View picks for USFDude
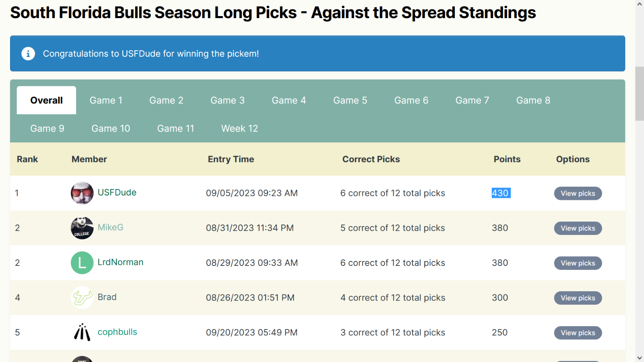Viewport: 644px width, 362px height. (578, 193)
